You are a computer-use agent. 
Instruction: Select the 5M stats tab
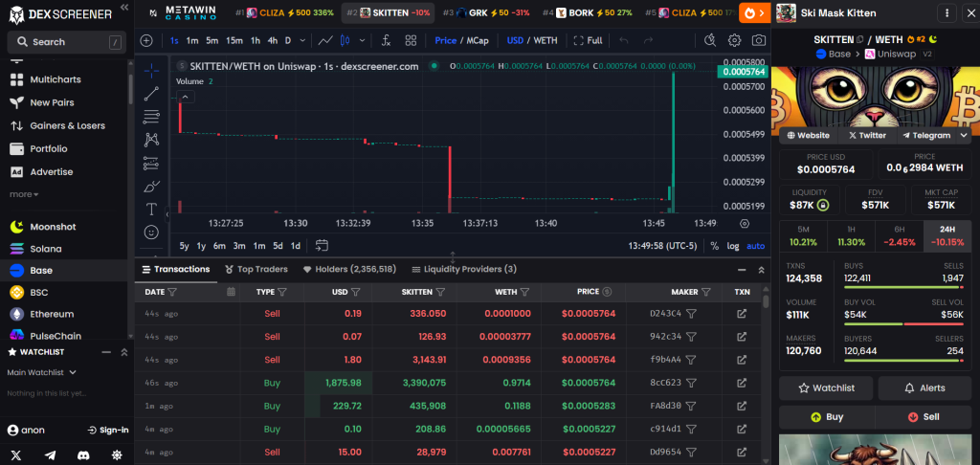tap(803, 236)
